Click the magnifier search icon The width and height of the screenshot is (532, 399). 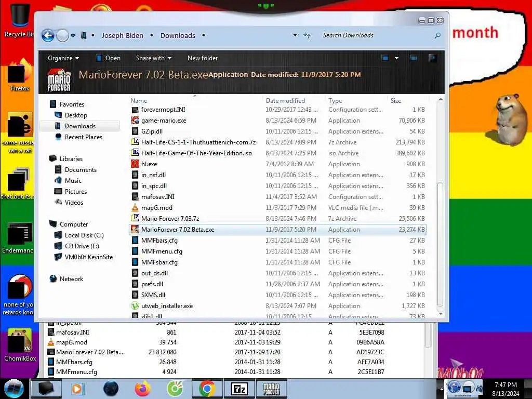click(x=437, y=35)
